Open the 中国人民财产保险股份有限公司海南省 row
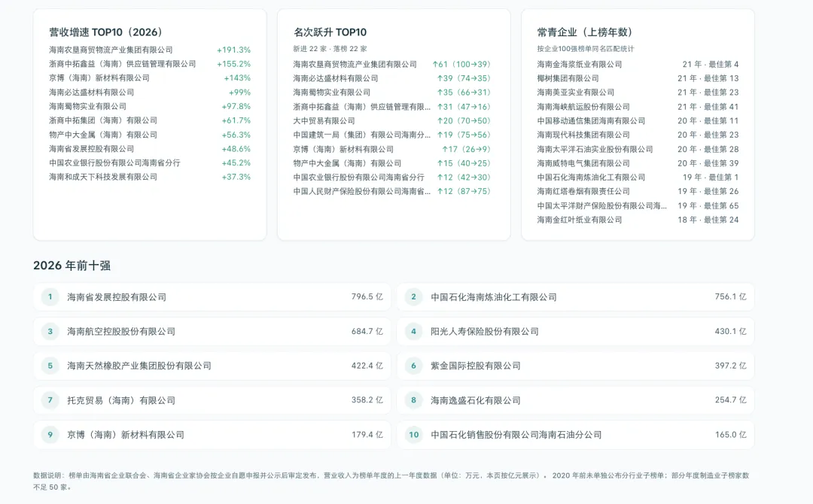813x504 pixels. coord(391,191)
